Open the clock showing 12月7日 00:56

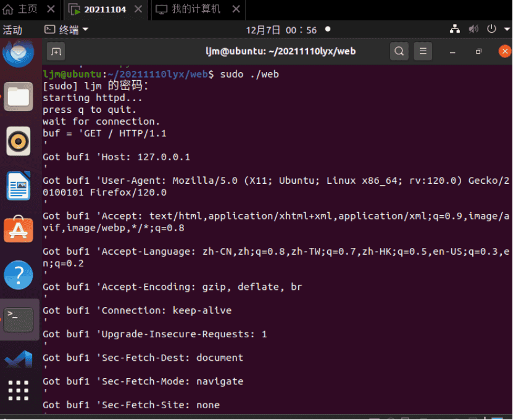click(x=281, y=30)
